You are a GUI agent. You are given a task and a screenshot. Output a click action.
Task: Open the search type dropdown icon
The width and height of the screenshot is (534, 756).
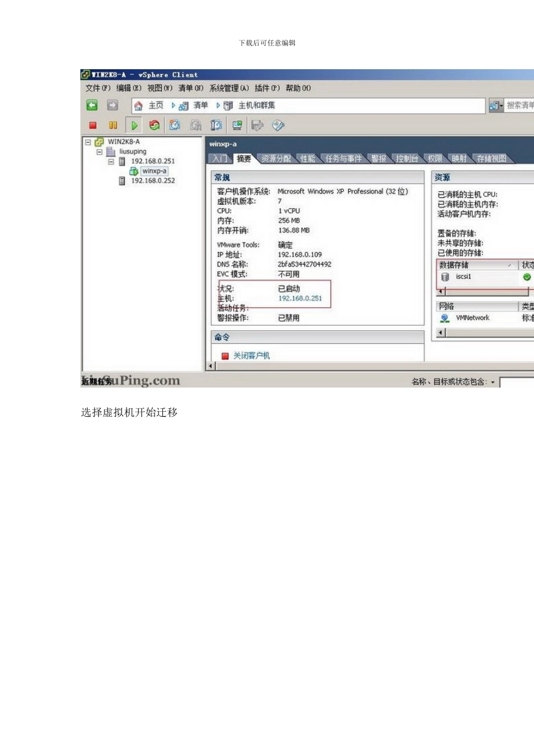pyautogui.click(x=496, y=105)
